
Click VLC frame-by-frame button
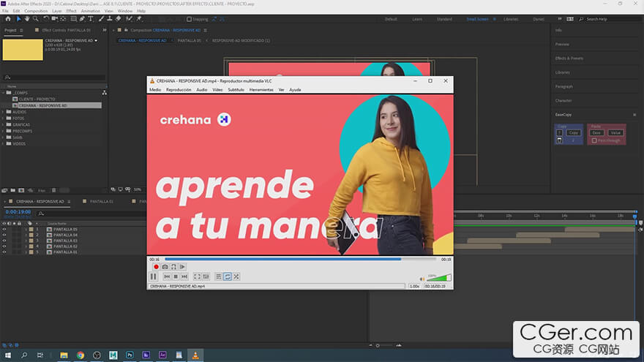[x=182, y=267]
